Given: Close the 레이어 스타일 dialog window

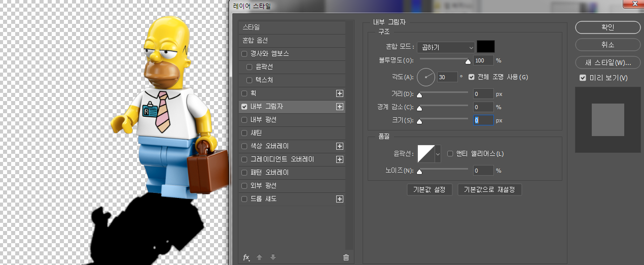Looking at the screenshot, I should 635,5.
